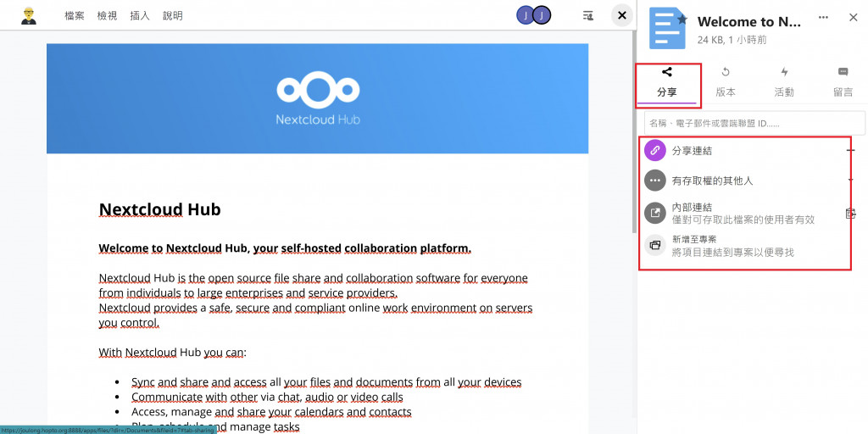The height and width of the screenshot is (434, 868).
Task: Toggle the sidebar using the header icon
Action: pos(588,15)
